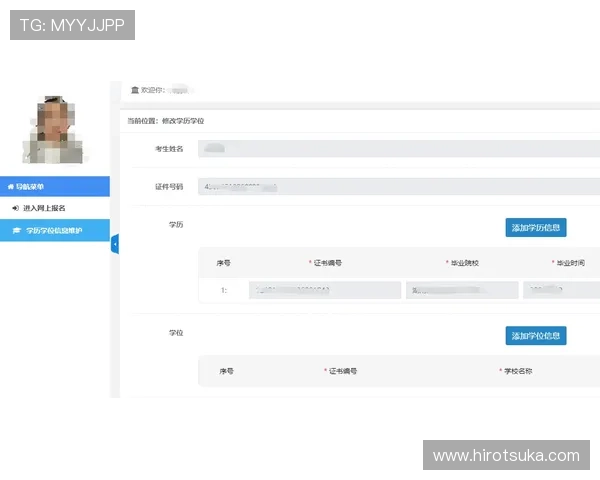Click the user profile photo thumbnail
This screenshot has width=600, height=480.
(54, 129)
